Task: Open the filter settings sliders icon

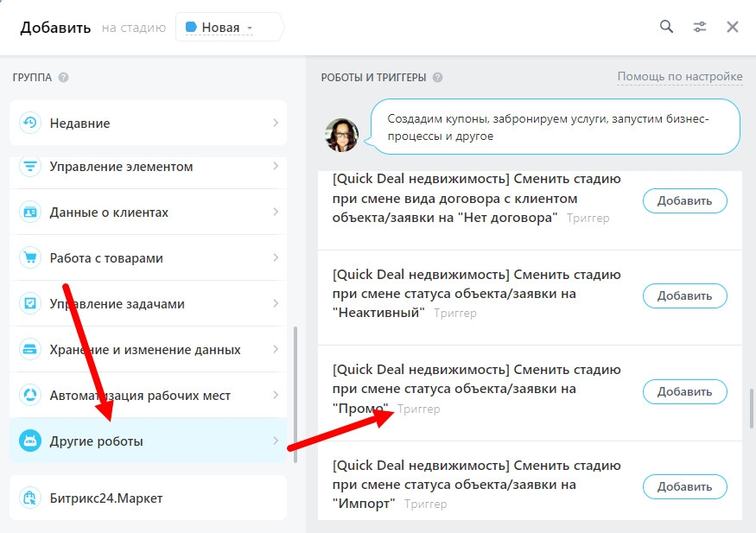Action: pos(700,27)
